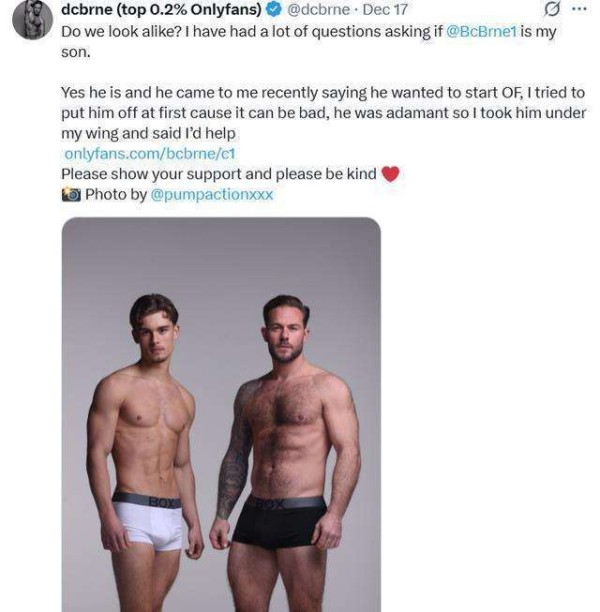600x612 pixels.
Task: Open the @pumpactionxxx photographer mention
Action: click(211, 194)
